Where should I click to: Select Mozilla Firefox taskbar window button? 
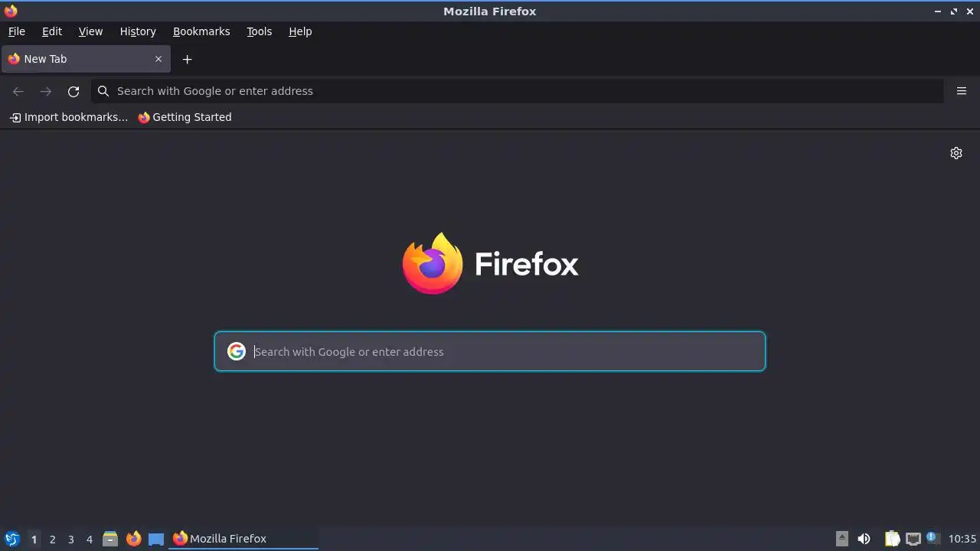click(243, 539)
